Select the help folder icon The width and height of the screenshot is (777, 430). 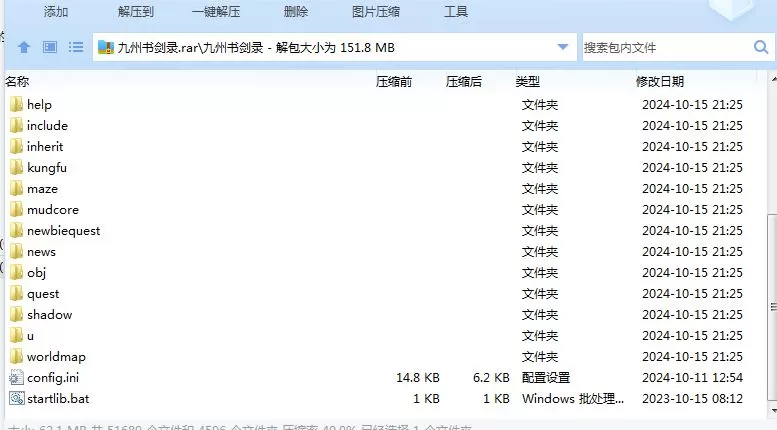(x=16, y=105)
